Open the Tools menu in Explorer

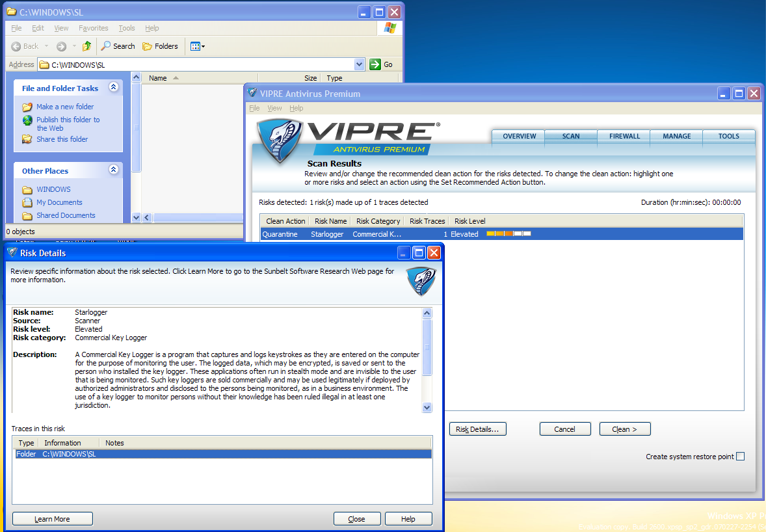[x=127, y=28]
